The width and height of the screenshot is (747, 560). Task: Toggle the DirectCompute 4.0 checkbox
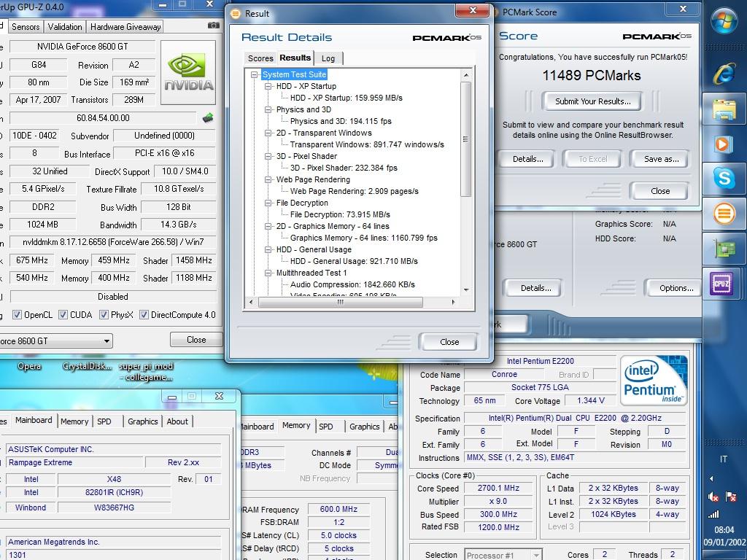point(144,315)
